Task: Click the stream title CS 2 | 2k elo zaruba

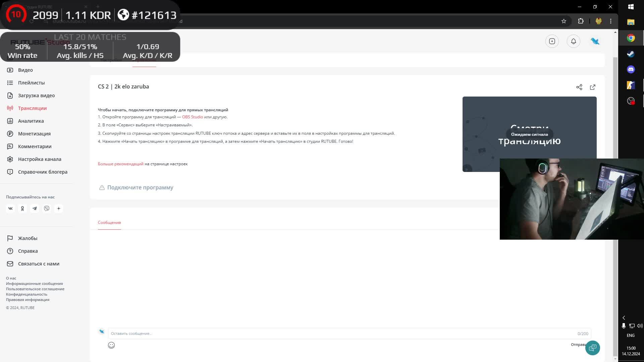Action: [x=123, y=86]
